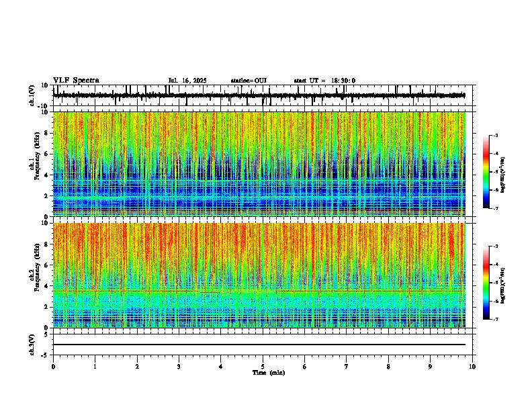Click the date 'Jul 16, 2025'
The image size is (532, 411).
(x=187, y=81)
